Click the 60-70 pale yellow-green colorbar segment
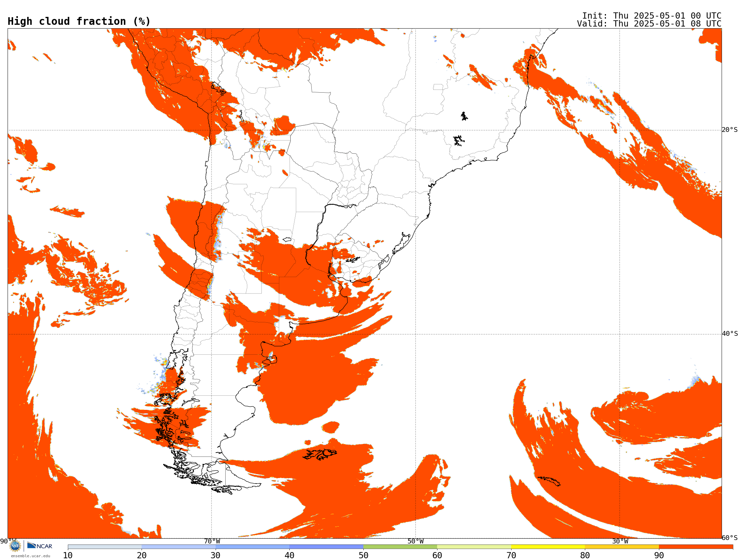Screen dimensions: 744x560 click(x=474, y=547)
